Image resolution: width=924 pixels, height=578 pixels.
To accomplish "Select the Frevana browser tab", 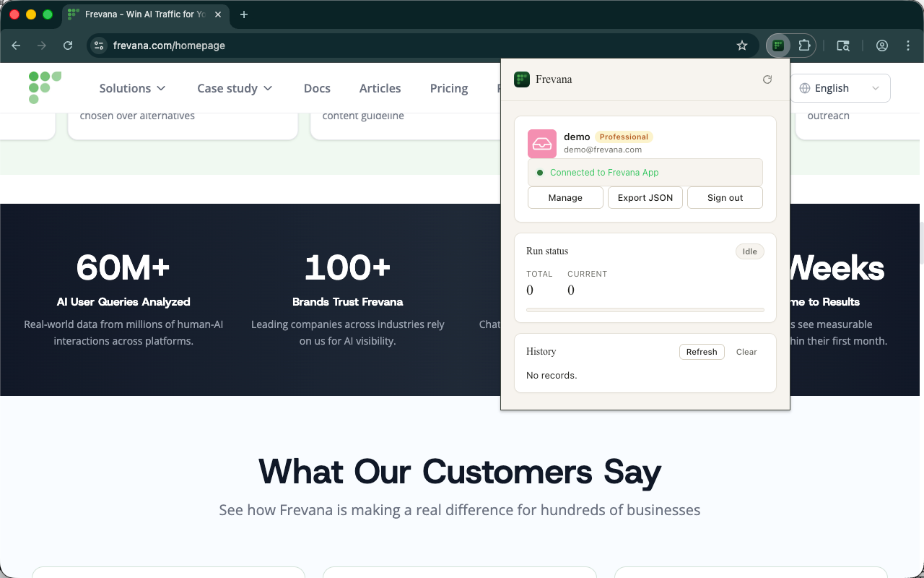I will (146, 14).
